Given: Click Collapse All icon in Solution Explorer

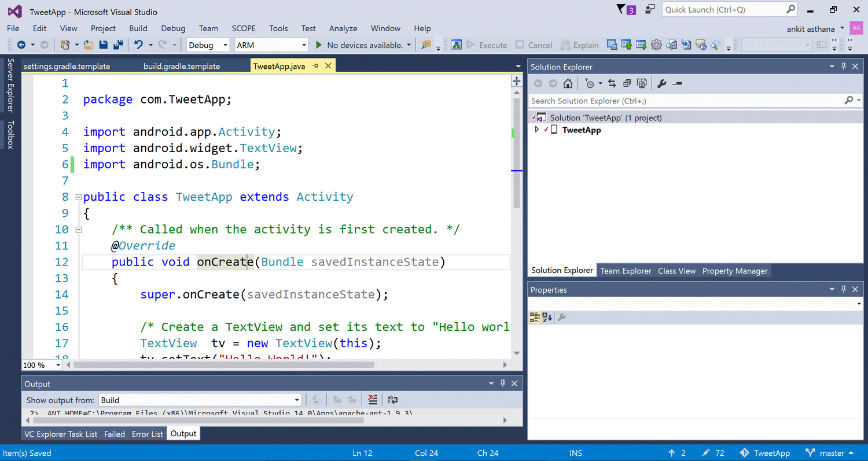Looking at the screenshot, I should pyautogui.click(x=627, y=84).
